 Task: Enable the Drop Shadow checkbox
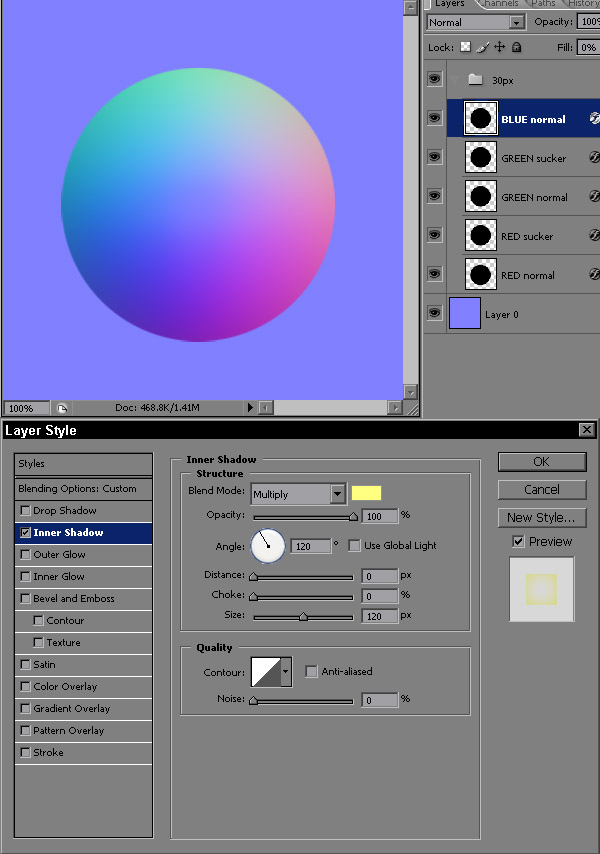click(x=25, y=511)
